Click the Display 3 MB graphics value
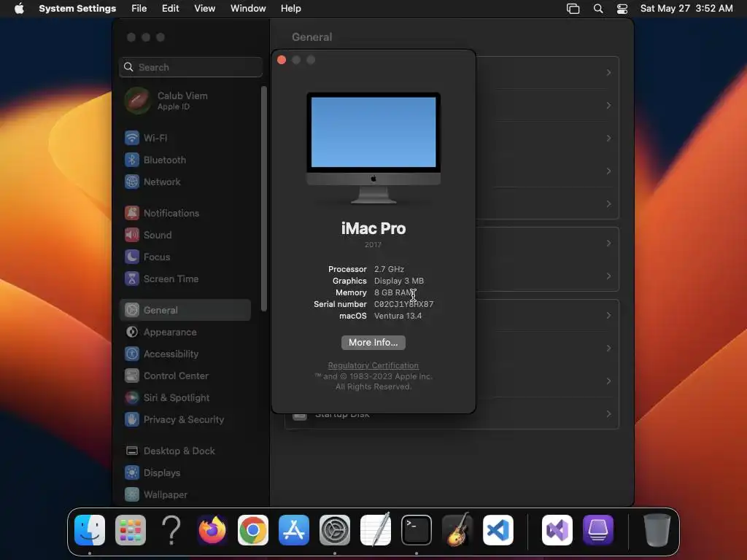The image size is (747, 560). pos(399,281)
